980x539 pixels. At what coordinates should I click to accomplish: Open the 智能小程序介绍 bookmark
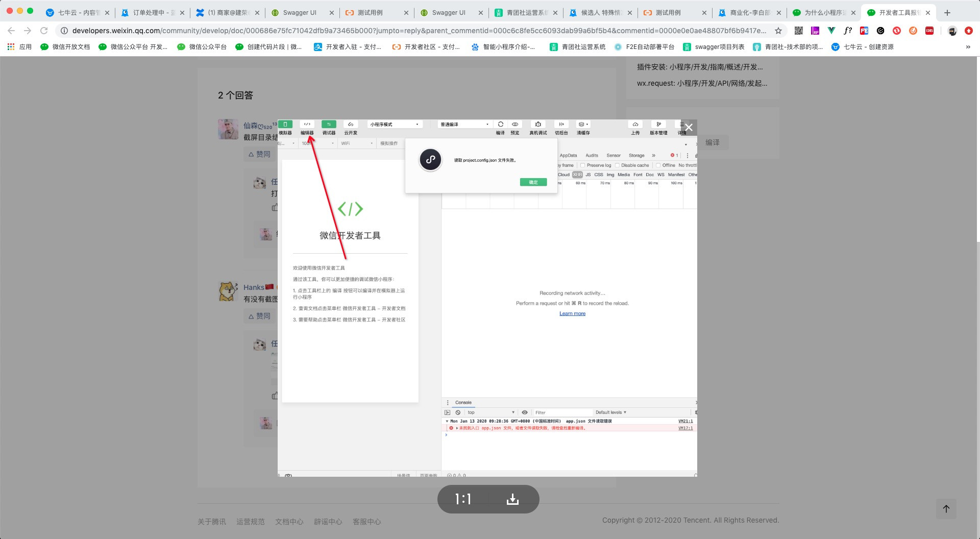pos(503,47)
